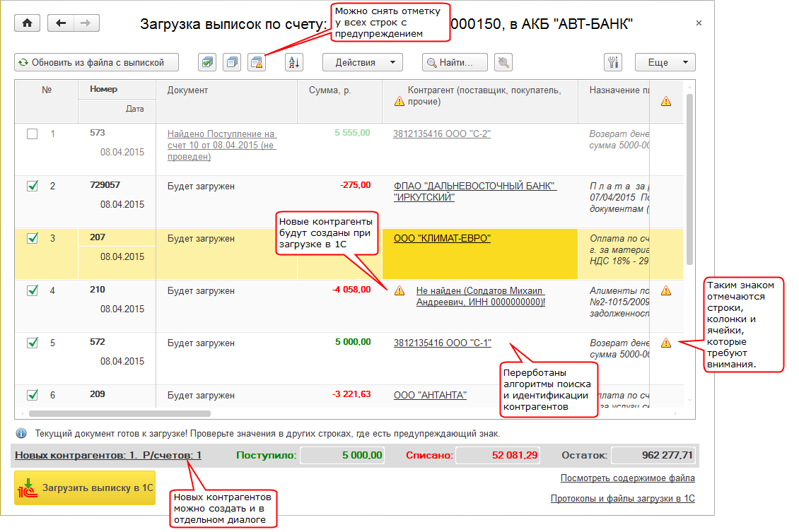This screenshot has height=532, width=799.
Task: Uncheck all rows icon in toolbar
Action: click(232, 62)
